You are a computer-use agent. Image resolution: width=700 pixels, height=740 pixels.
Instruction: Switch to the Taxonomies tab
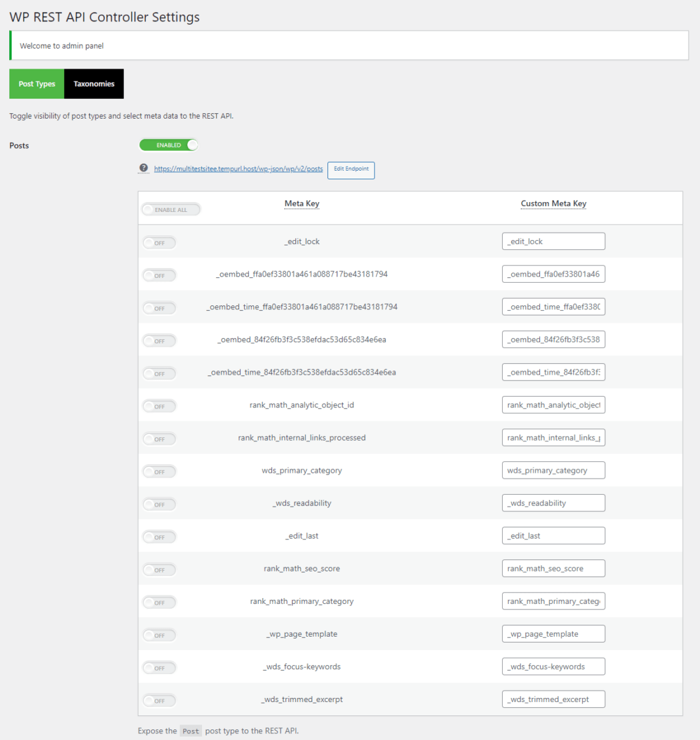coord(94,83)
